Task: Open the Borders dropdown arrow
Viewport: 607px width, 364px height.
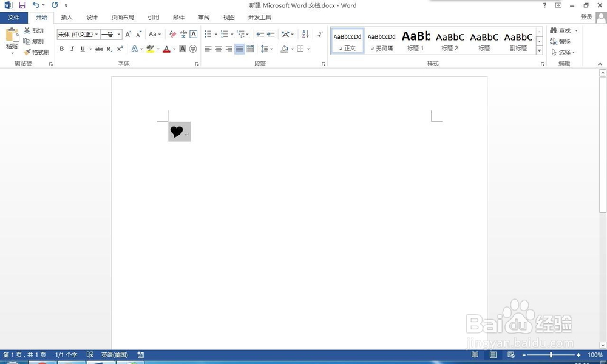Action: [308, 49]
